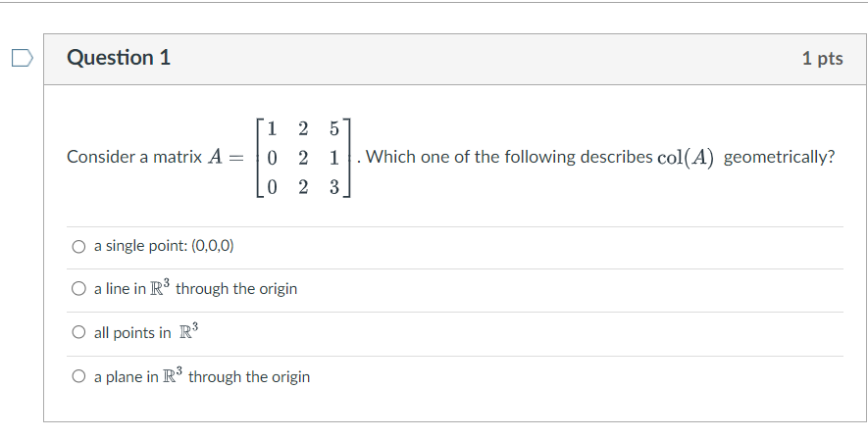
Task: Click the 'through the origin' text in plane option
Action: pos(249,377)
